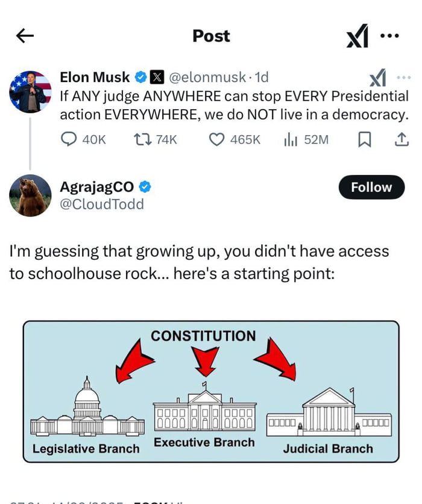Tap AgrajagCO's blue verified badge
The width and height of the screenshot is (422, 504).
145,187
